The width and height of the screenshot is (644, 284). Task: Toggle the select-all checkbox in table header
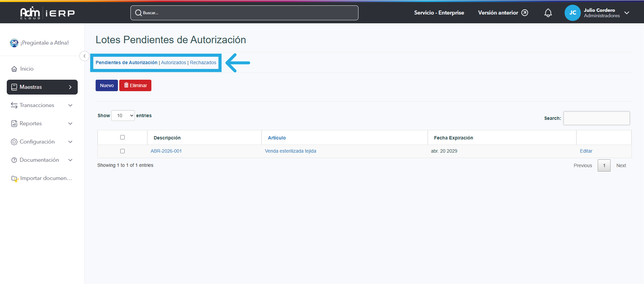122,137
